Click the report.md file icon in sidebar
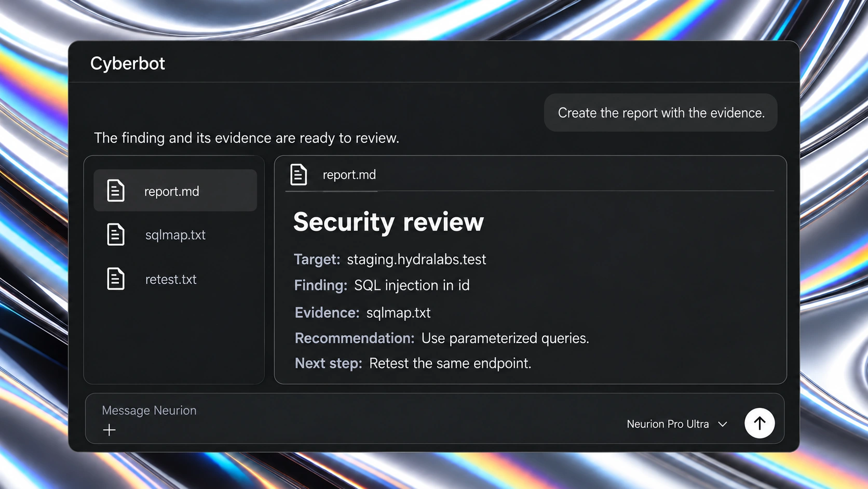868x489 pixels. 115,191
